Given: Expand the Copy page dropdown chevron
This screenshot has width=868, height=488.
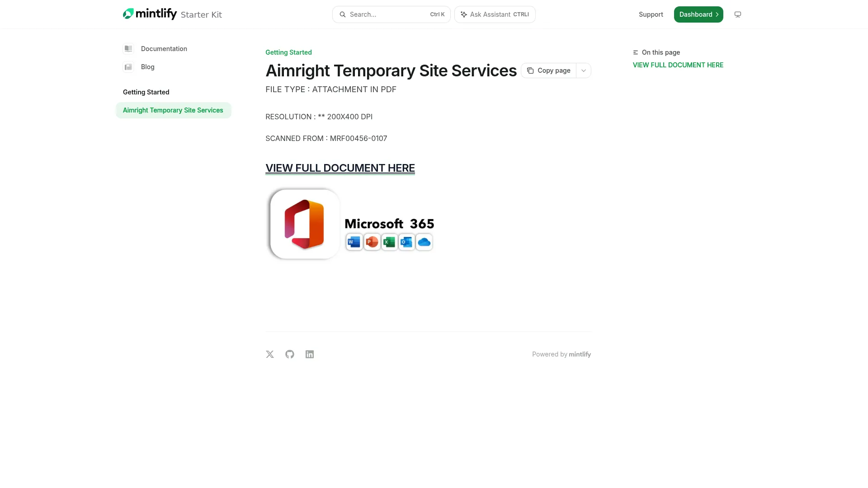Looking at the screenshot, I should [x=584, y=70].
